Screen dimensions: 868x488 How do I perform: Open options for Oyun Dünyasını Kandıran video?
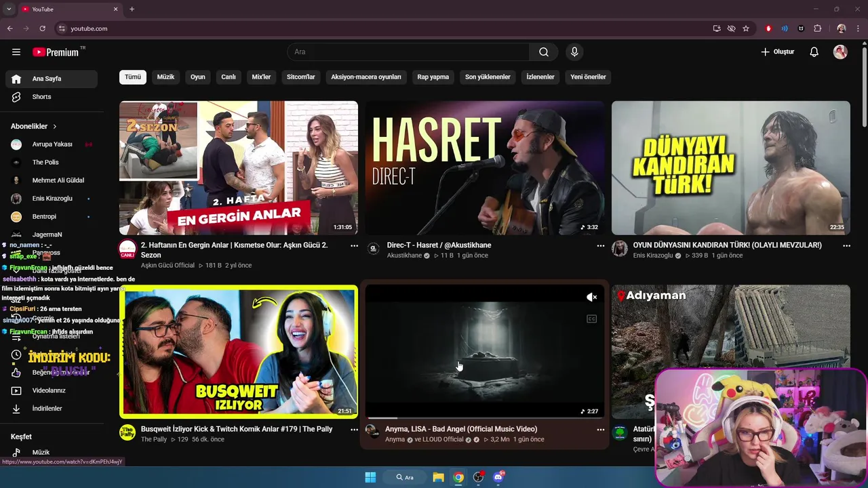click(846, 246)
